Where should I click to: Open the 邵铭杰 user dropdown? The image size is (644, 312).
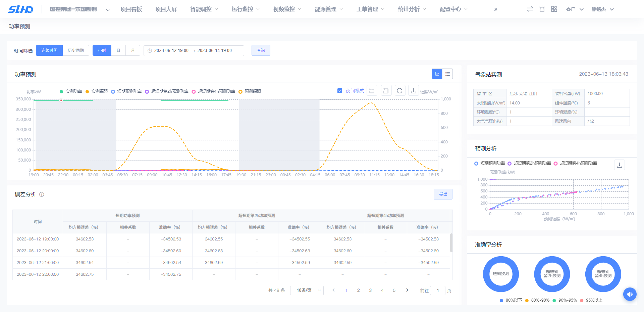603,9
